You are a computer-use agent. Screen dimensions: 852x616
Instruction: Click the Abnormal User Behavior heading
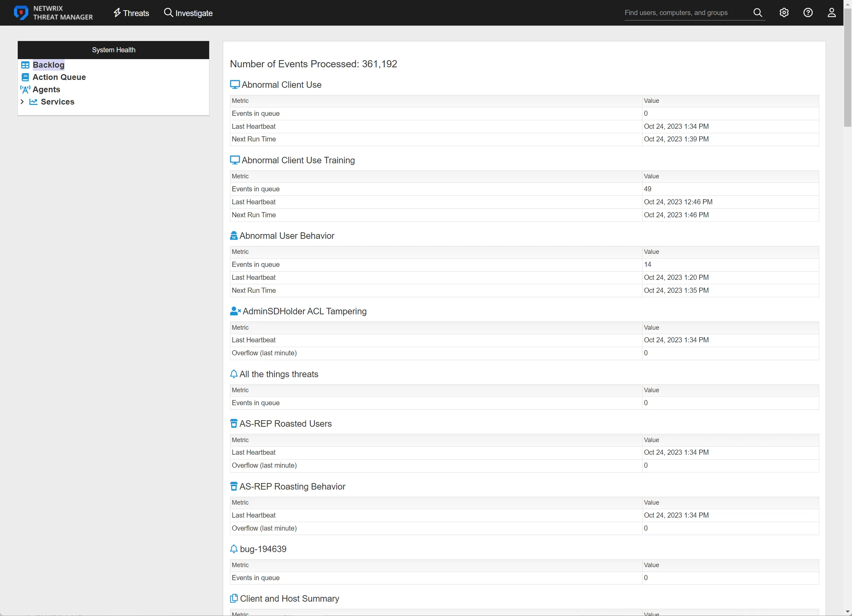(x=287, y=236)
